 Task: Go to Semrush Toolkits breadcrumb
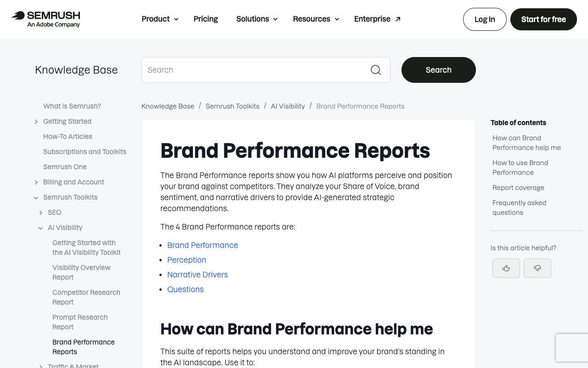(x=232, y=106)
